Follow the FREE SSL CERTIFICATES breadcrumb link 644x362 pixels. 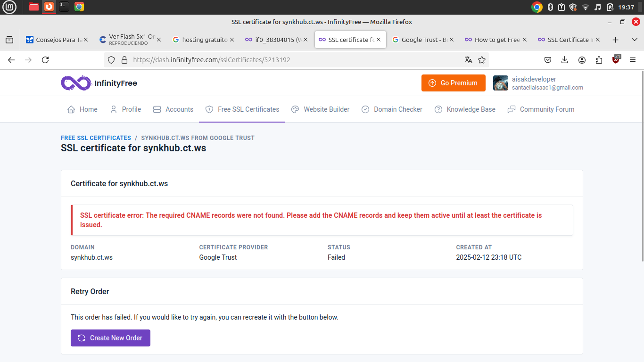click(96, 138)
